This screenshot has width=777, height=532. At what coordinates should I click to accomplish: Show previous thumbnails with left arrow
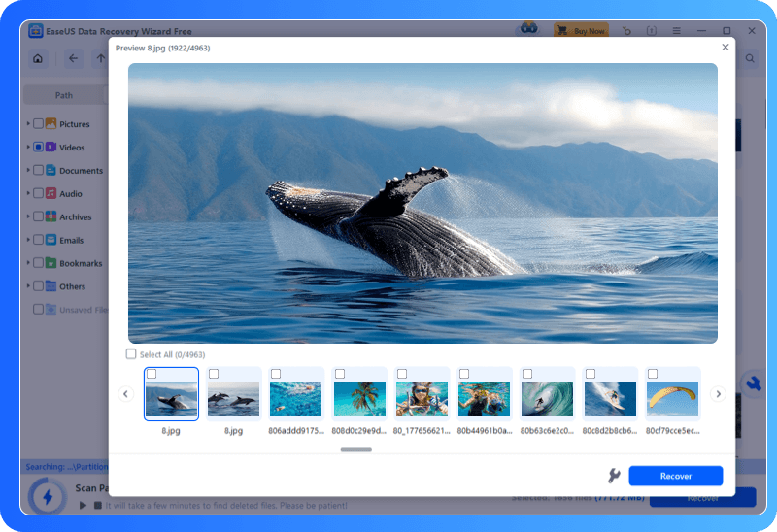(125, 394)
